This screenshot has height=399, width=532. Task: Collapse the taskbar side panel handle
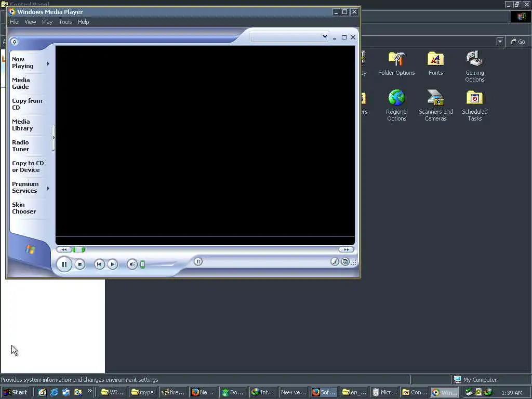coord(54,138)
